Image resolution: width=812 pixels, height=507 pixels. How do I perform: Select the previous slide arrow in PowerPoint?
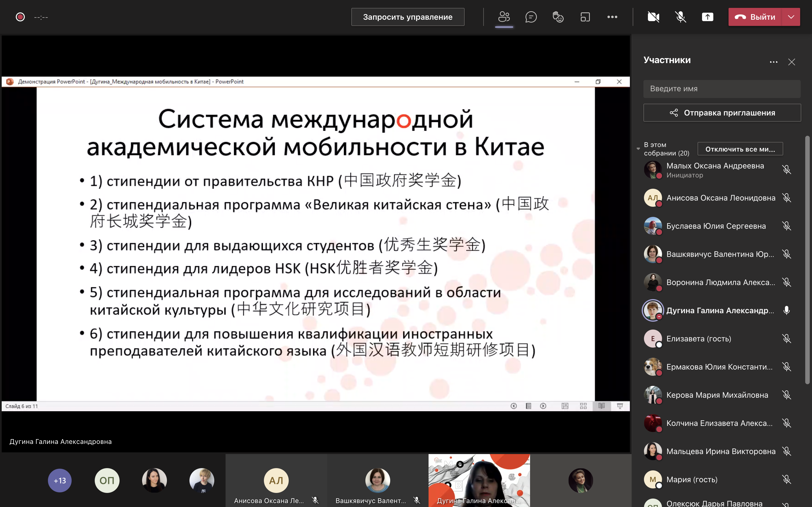click(x=514, y=406)
